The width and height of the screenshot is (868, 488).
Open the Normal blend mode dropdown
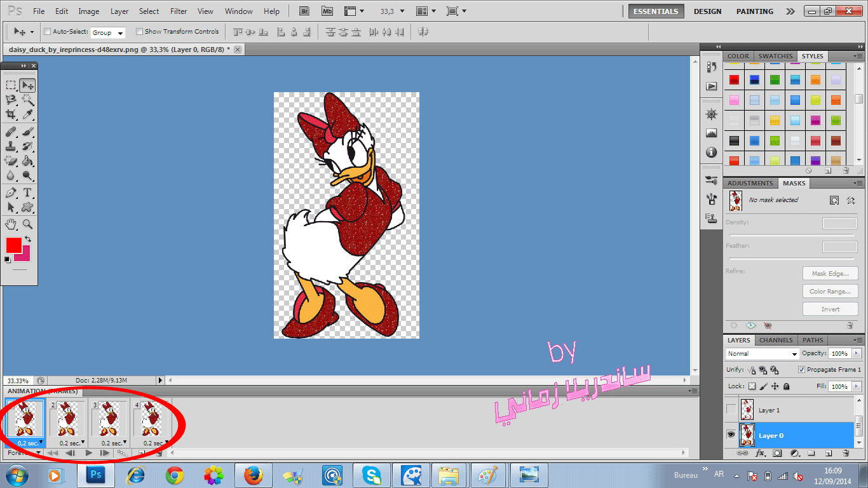tap(763, 354)
